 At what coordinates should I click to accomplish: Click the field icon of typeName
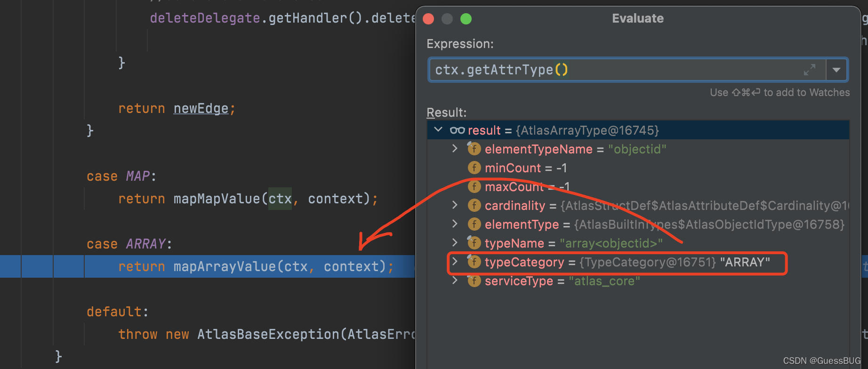[474, 243]
